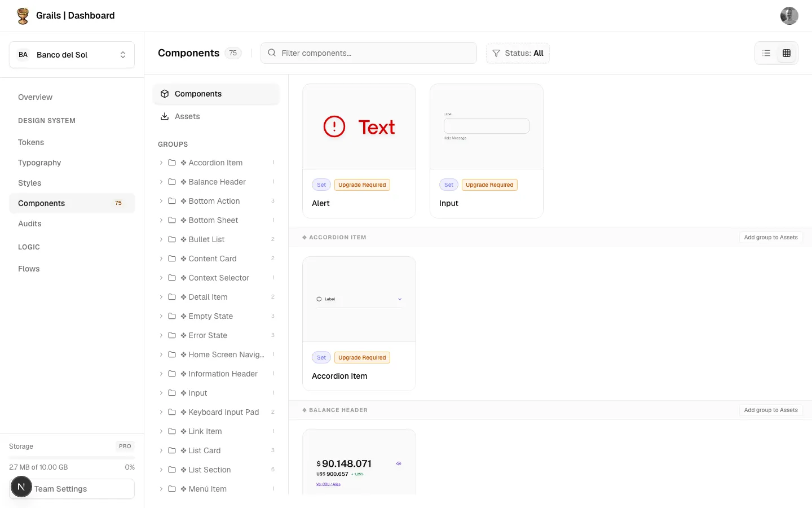Switch to grid view layout icon
The width and height of the screenshot is (812, 508).
(787, 53)
